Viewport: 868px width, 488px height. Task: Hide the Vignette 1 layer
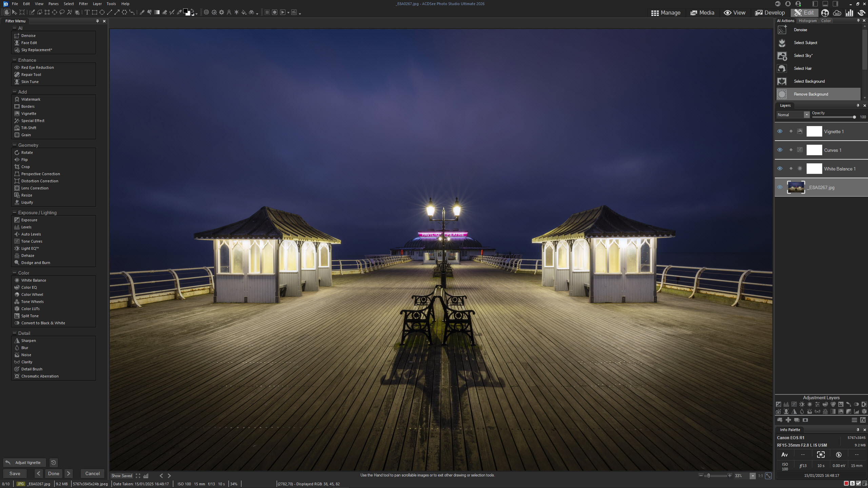(x=780, y=131)
